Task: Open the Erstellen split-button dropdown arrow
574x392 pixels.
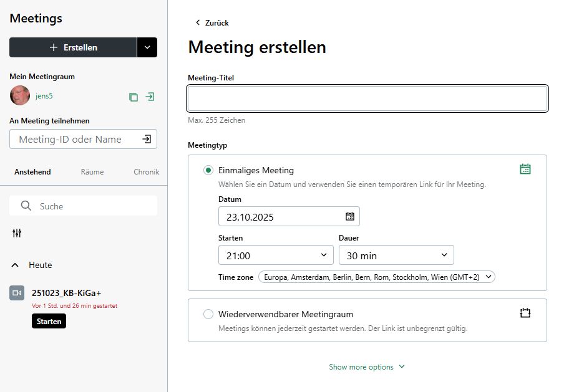Action: click(x=148, y=47)
